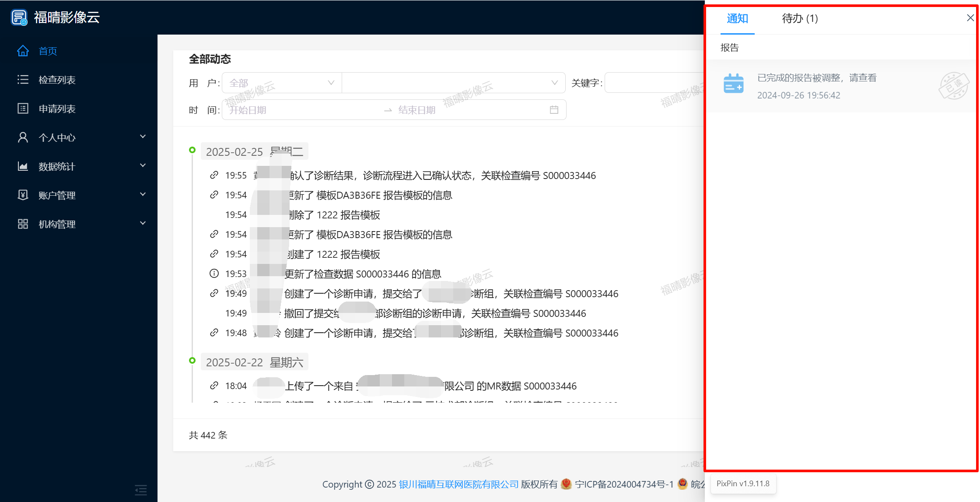Switch to the 待办 (1) tab
980x502 pixels.
800,19
